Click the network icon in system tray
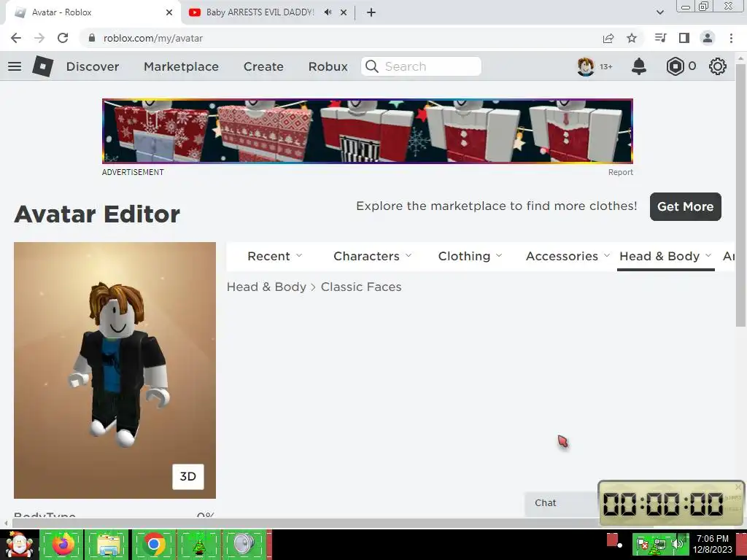 (659, 545)
